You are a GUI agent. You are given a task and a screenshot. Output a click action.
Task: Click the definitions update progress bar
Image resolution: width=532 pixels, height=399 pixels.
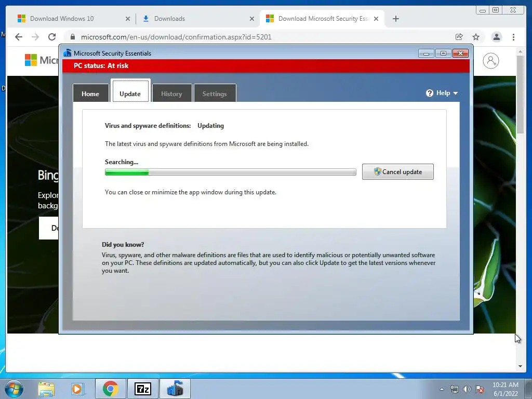click(230, 172)
